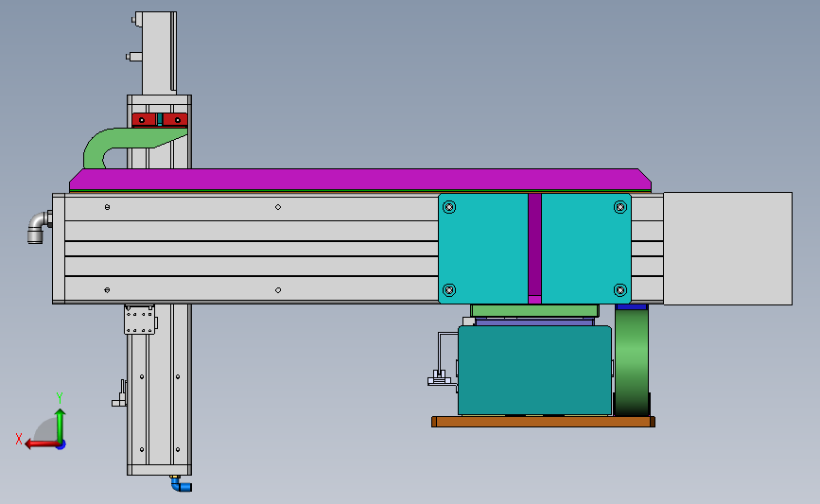Click the red X label on triad
820x504 pixels.
(18, 439)
